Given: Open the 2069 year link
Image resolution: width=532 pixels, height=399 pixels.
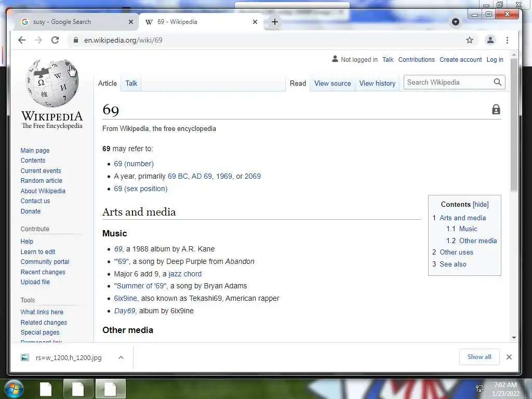Looking at the screenshot, I should 253,176.
